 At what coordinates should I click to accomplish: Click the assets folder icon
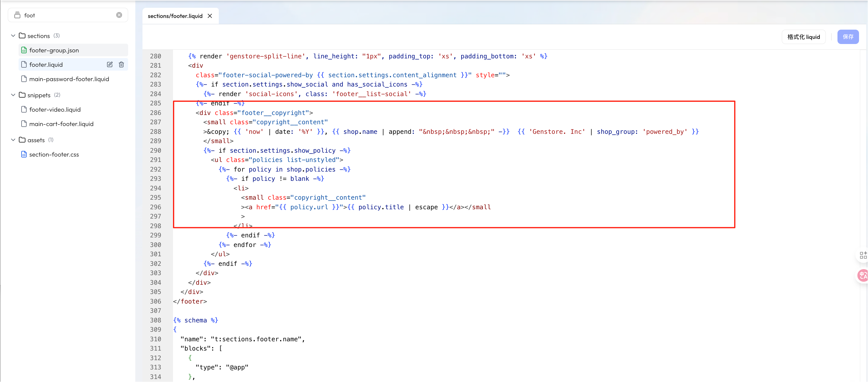[22, 140]
